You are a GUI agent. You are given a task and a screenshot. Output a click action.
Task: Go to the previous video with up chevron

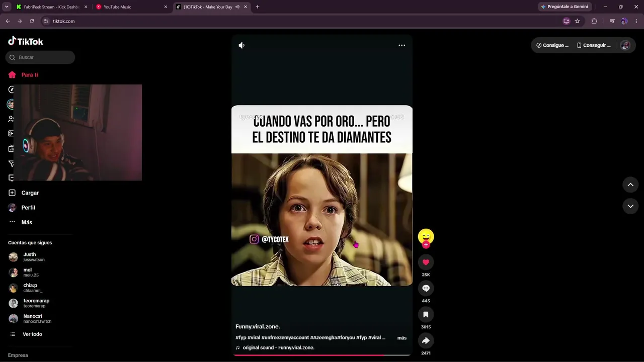(x=630, y=185)
